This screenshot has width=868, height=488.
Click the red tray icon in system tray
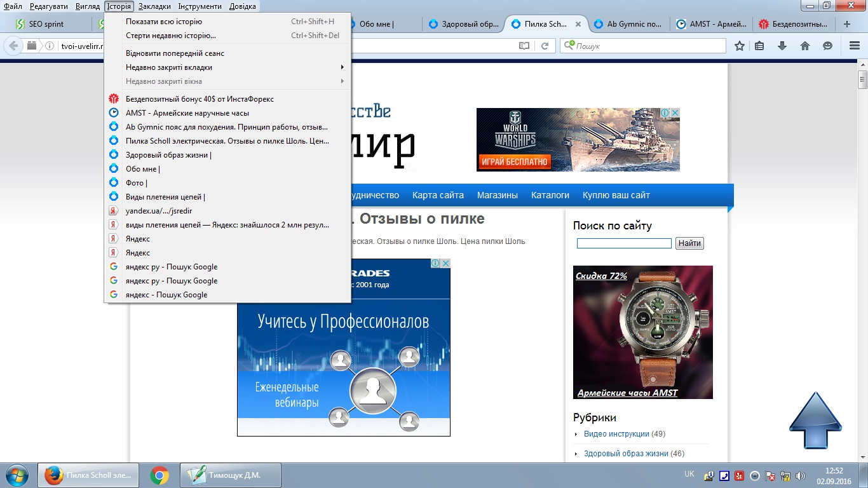point(739,475)
